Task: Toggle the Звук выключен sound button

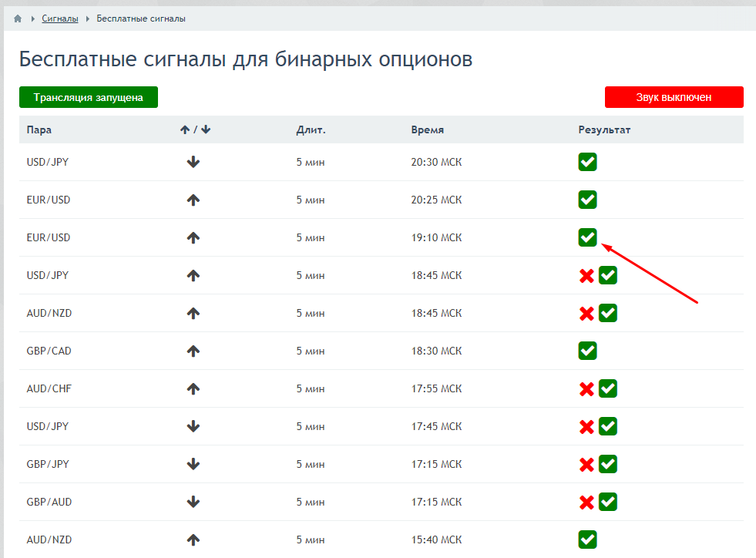Action: pyautogui.click(x=674, y=97)
